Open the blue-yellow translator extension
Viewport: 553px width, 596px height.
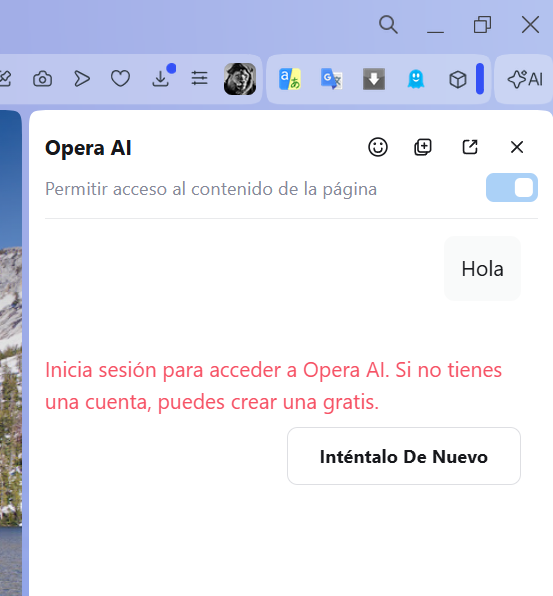click(290, 79)
